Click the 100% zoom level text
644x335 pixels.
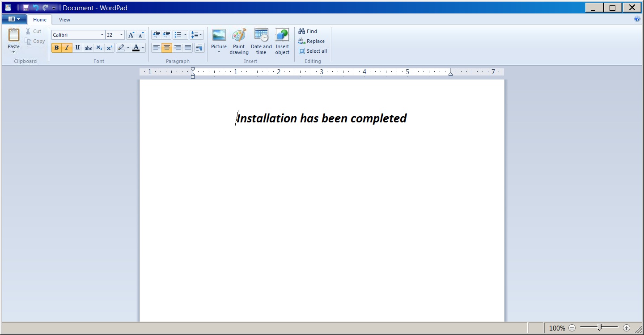[557, 328]
